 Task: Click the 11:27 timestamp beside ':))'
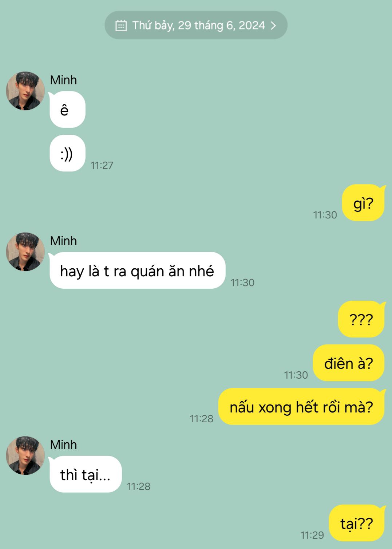coord(102,165)
